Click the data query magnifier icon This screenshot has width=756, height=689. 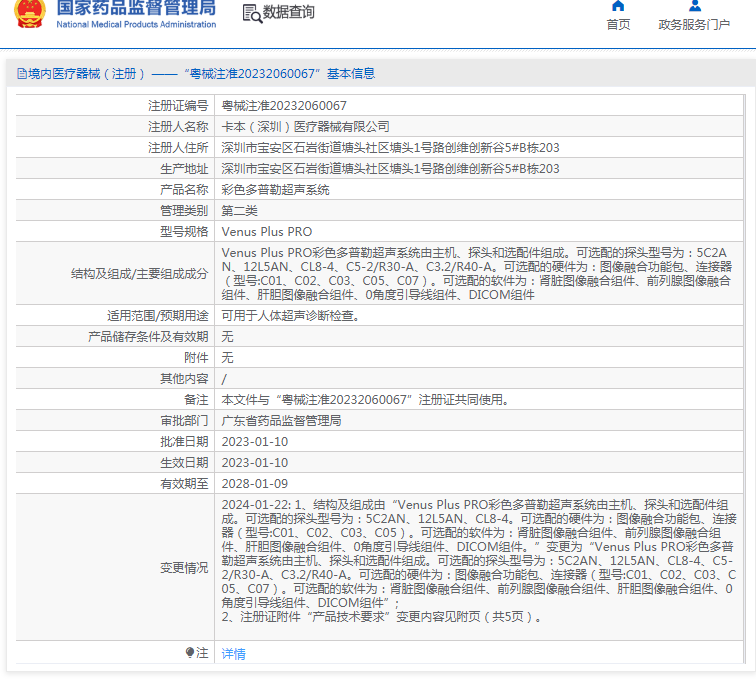252,14
